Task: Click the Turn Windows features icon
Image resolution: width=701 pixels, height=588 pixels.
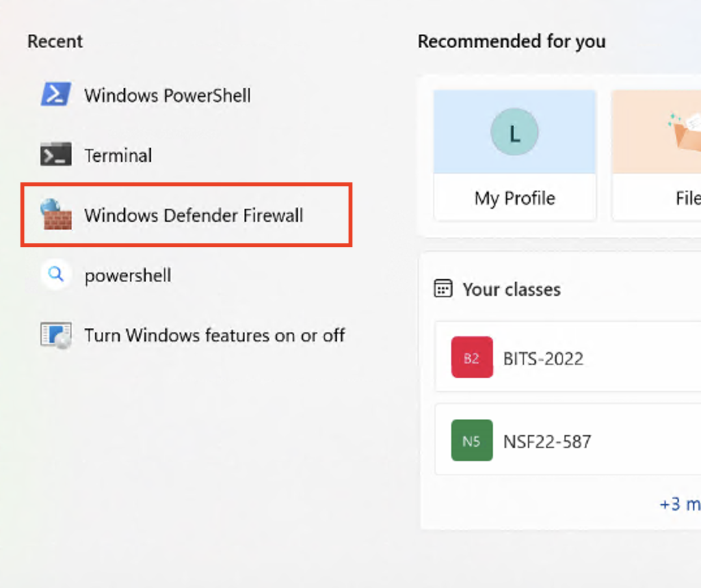Action: tap(56, 335)
